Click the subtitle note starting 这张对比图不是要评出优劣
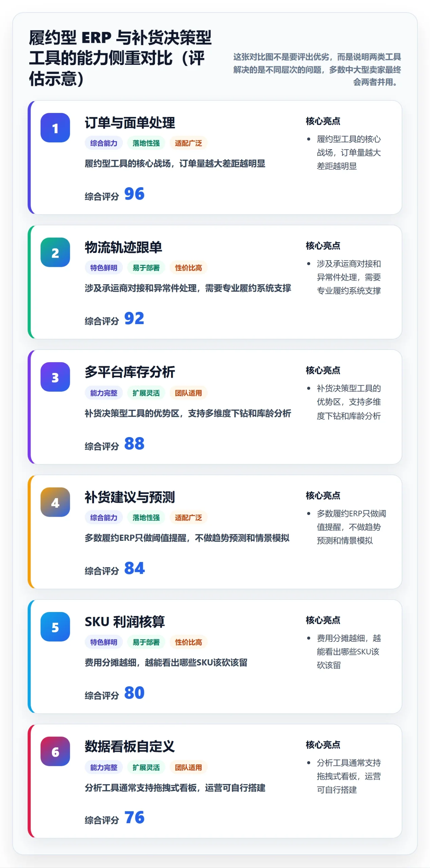430x868 pixels. click(317, 70)
